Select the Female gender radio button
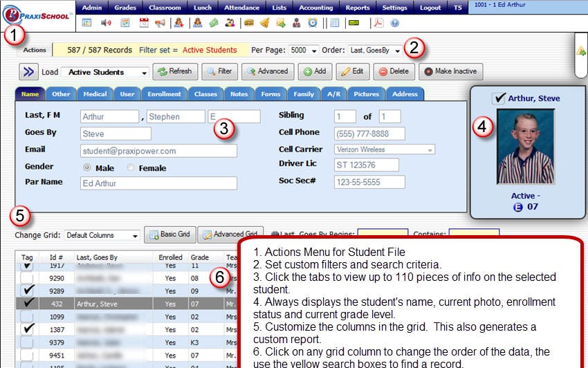Viewport: 588px width, 368px height. 131,167
